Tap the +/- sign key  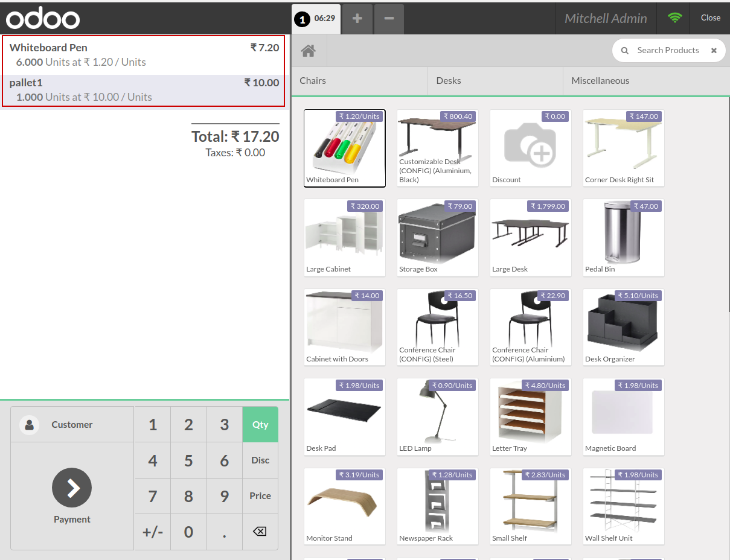pyautogui.click(x=153, y=532)
